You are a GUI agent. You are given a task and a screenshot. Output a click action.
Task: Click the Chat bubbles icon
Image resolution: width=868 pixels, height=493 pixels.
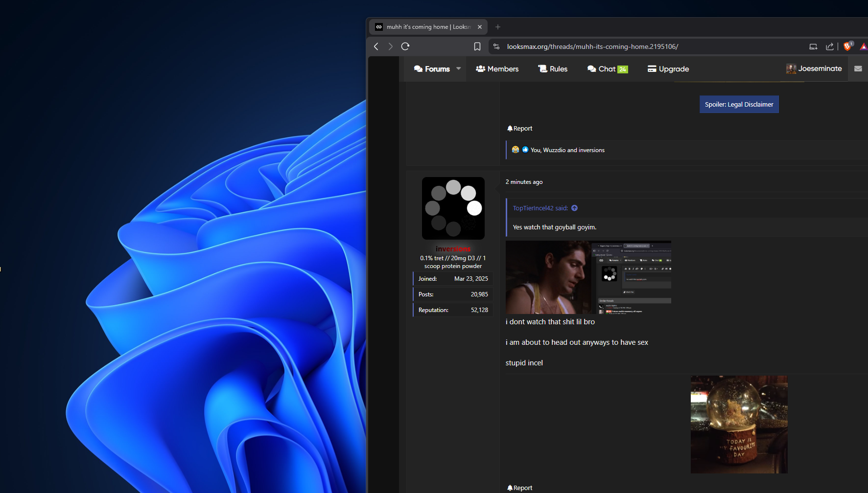(x=591, y=69)
